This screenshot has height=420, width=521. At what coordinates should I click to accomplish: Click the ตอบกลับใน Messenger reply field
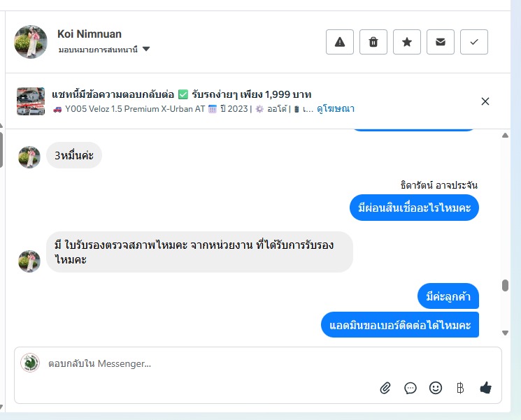tap(210, 363)
